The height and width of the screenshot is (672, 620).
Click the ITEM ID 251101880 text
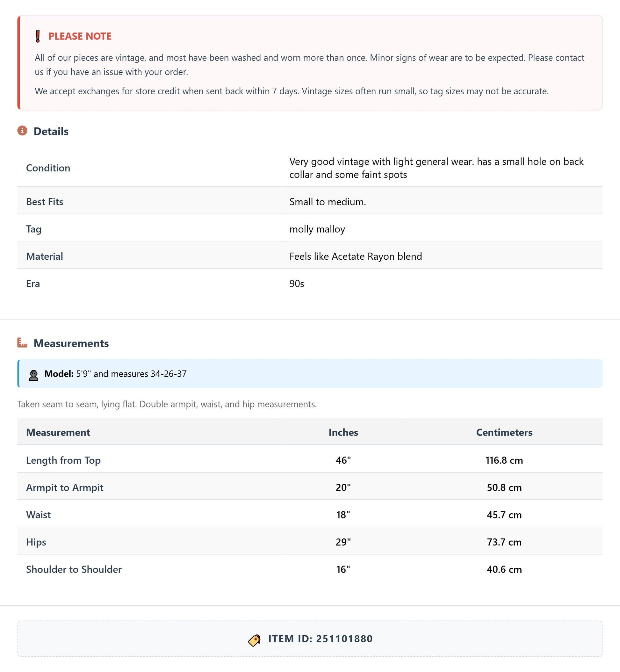pyautogui.click(x=321, y=639)
